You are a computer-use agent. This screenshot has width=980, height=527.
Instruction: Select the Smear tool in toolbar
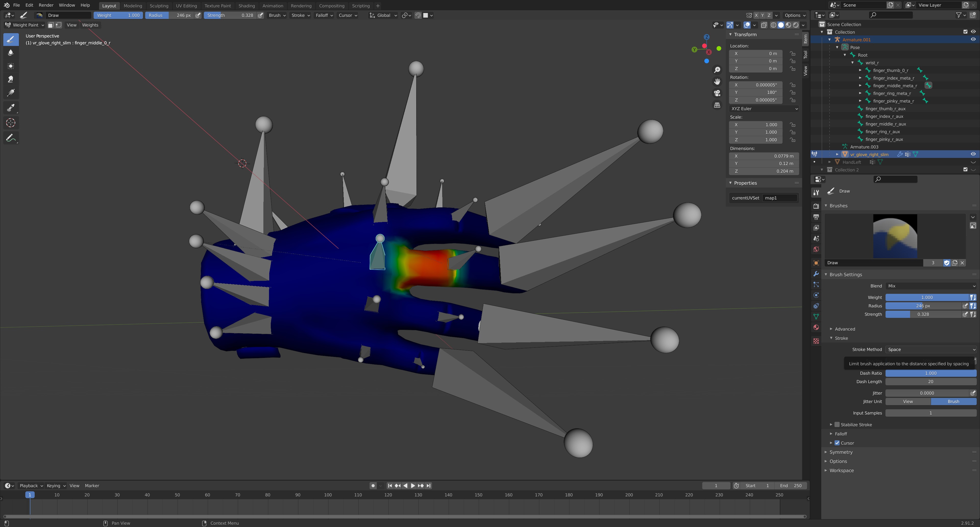tap(11, 80)
